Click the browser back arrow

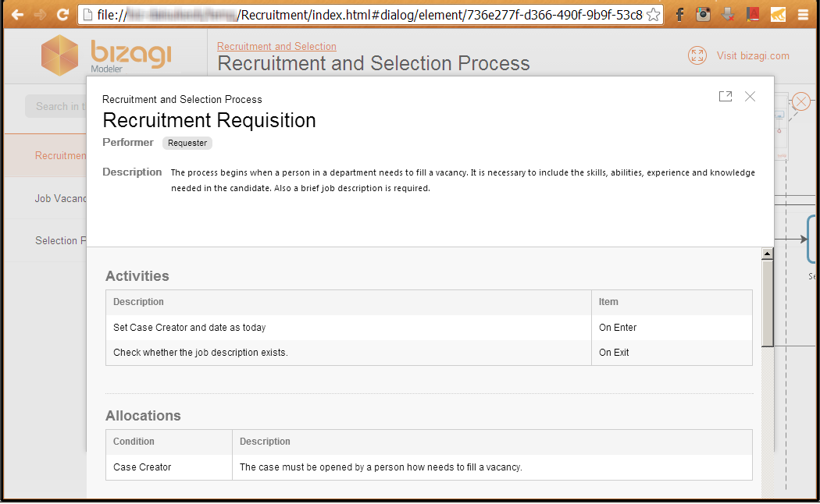click(x=18, y=15)
